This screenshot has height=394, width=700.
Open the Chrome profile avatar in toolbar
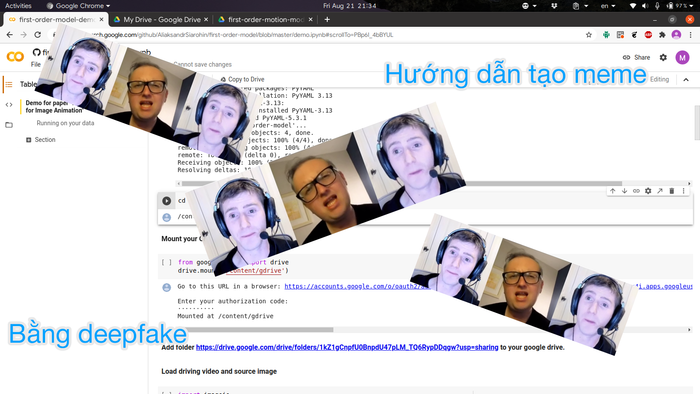[676, 35]
